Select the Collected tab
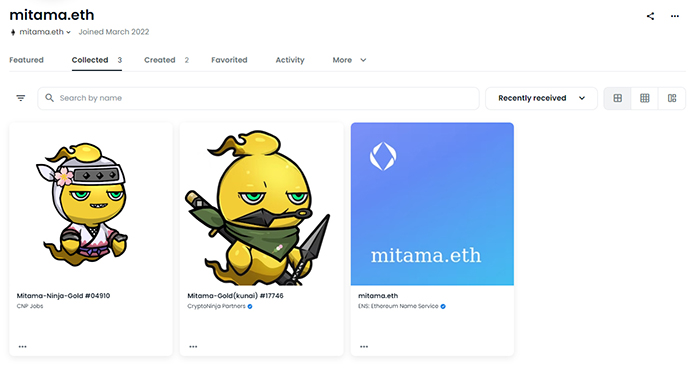The image size is (700, 370). tap(96, 60)
